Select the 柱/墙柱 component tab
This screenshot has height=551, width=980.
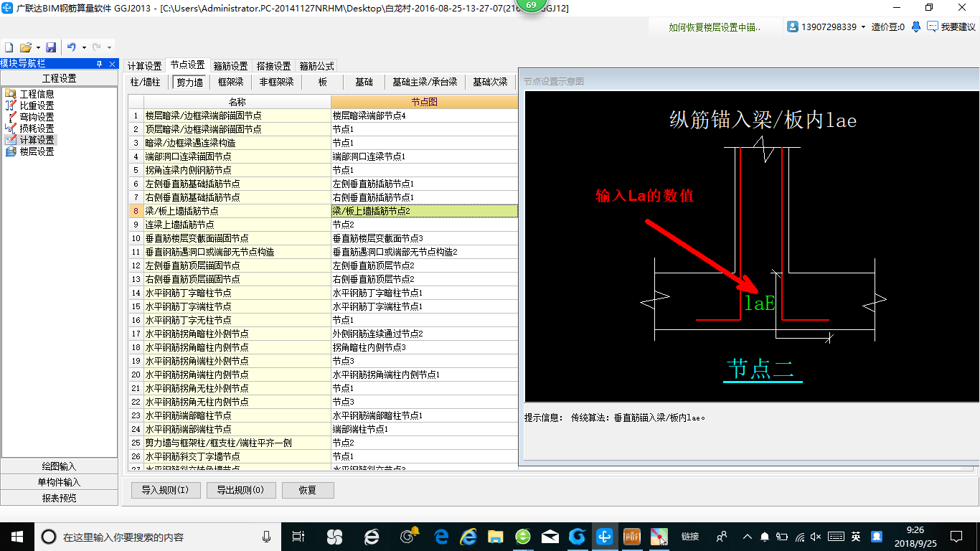click(146, 82)
